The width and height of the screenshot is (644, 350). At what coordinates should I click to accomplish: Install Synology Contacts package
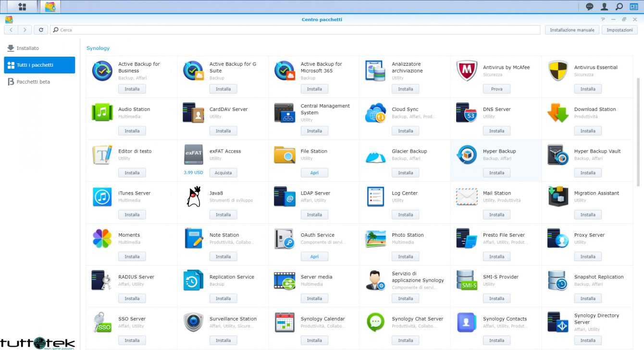tap(496, 340)
